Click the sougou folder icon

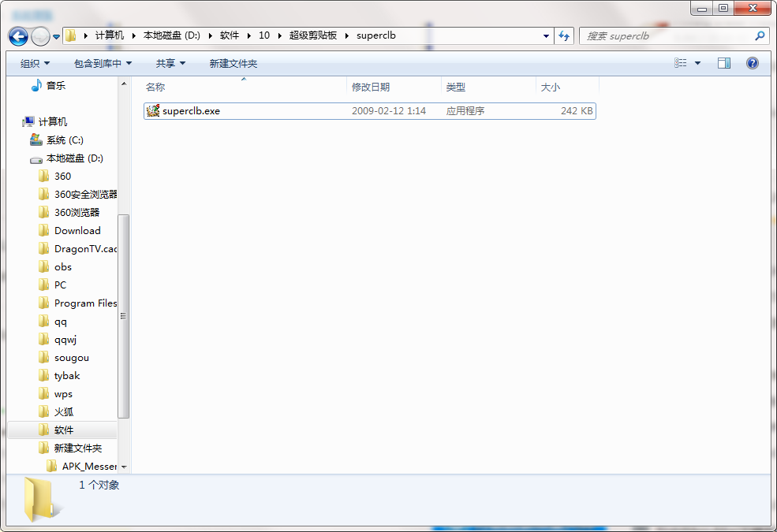43,358
